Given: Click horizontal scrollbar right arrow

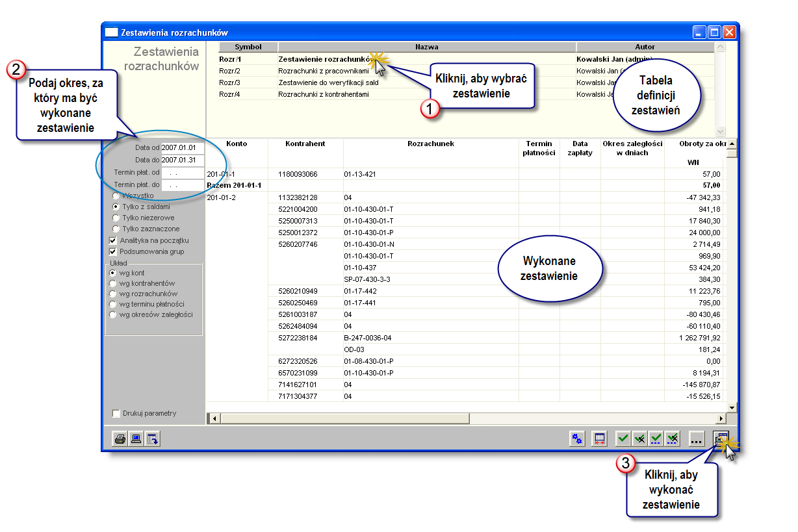Looking at the screenshot, I should pyautogui.click(x=721, y=418).
